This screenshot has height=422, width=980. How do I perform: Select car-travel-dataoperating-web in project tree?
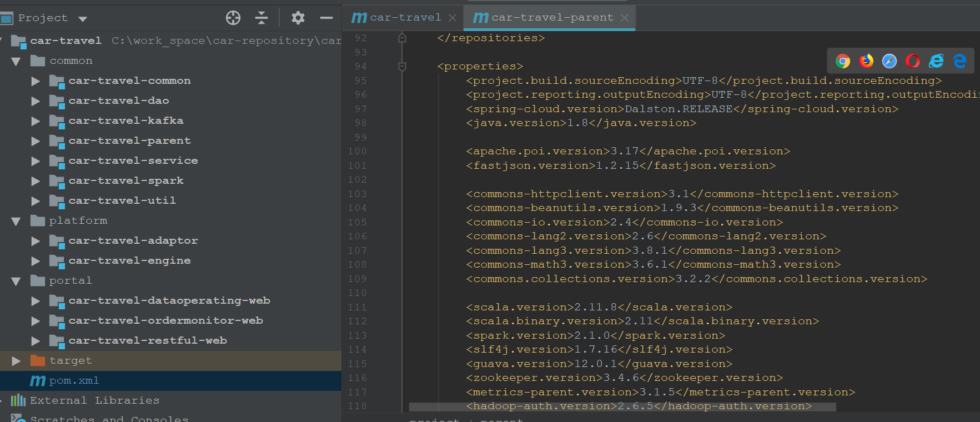(169, 301)
